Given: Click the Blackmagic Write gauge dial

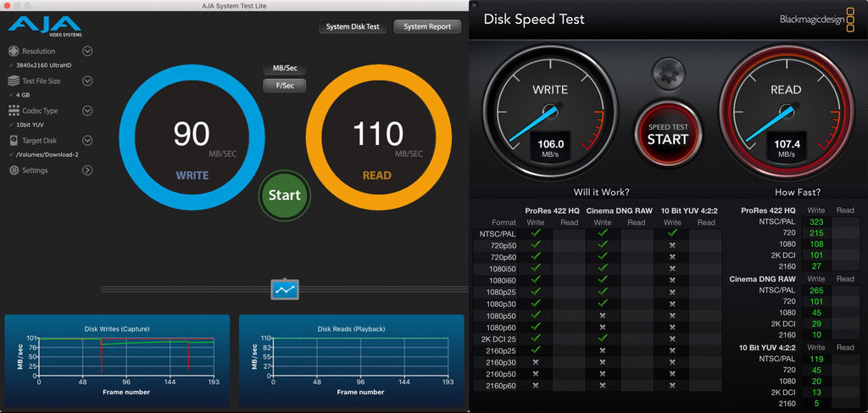Looking at the screenshot, I should click(x=549, y=111).
